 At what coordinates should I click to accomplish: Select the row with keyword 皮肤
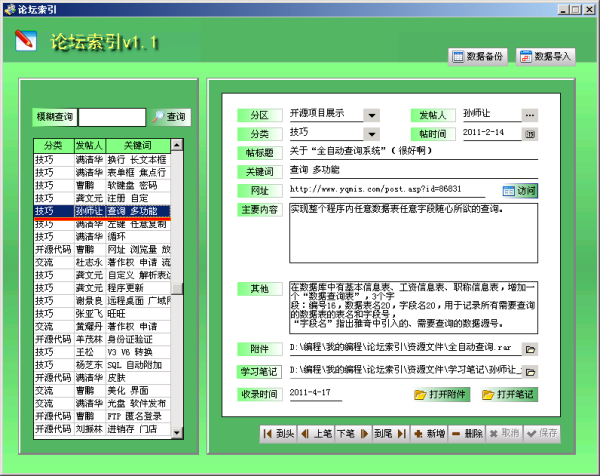click(x=102, y=378)
